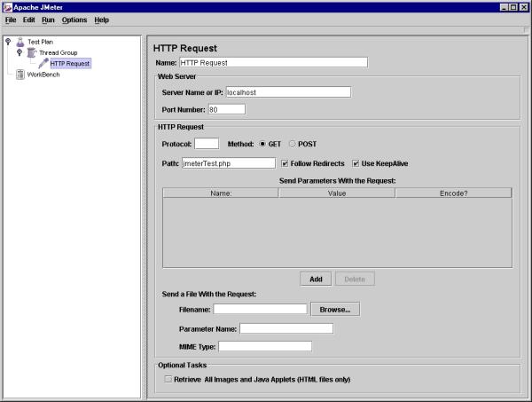Click the Port Number field
Viewport: 532px width, 402px height.
[x=227, y=109]
